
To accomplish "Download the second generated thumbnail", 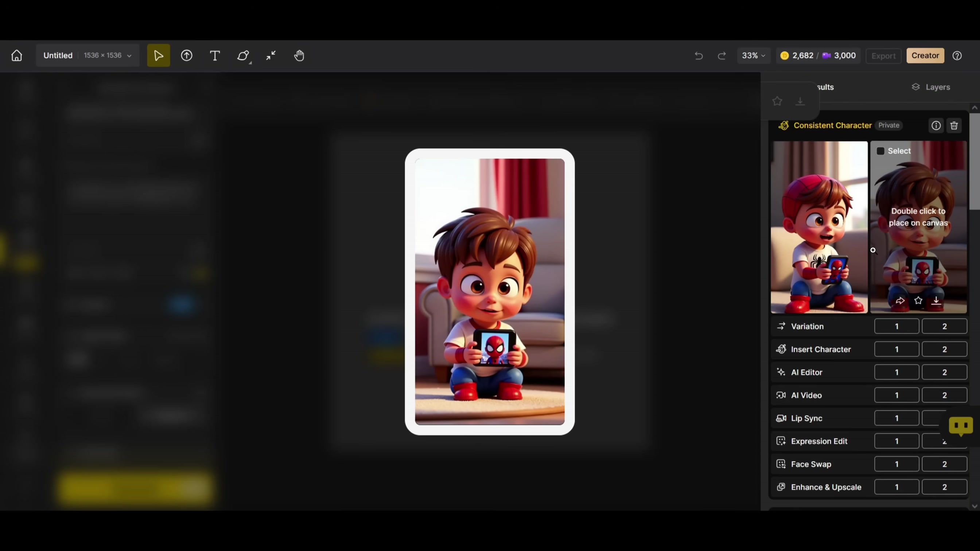I will tap(936, 301).
